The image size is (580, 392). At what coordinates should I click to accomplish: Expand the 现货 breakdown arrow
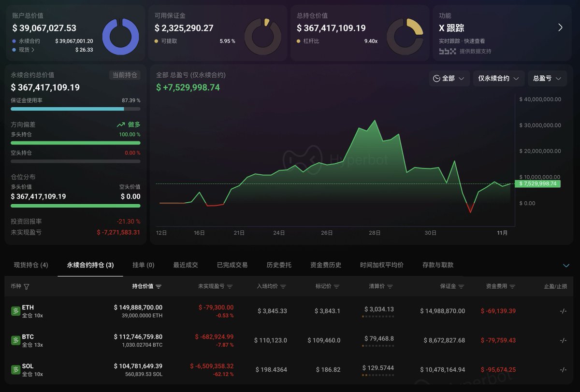point(33,50)
